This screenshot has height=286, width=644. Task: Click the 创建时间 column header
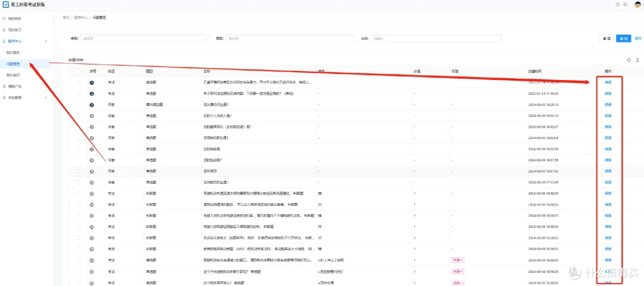click(534, 72)
